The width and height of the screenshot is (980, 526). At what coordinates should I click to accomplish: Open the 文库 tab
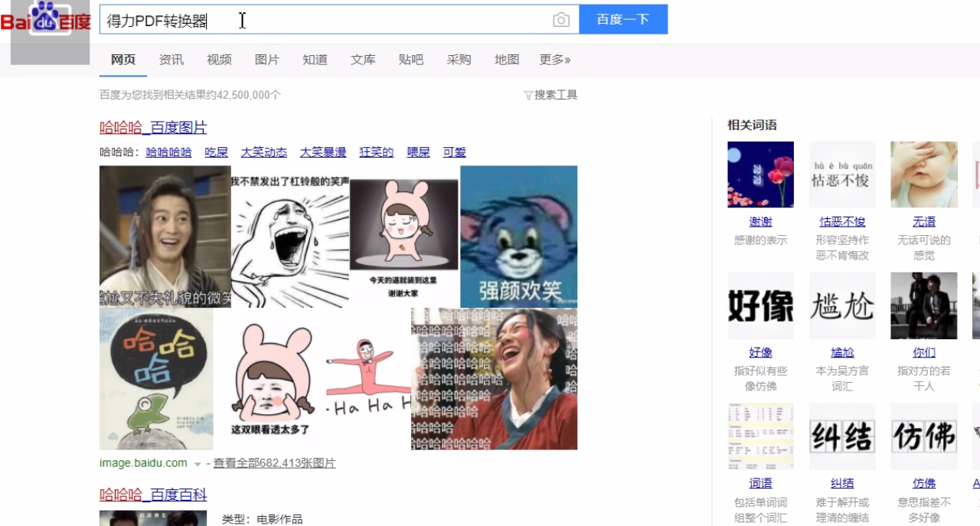363,60
